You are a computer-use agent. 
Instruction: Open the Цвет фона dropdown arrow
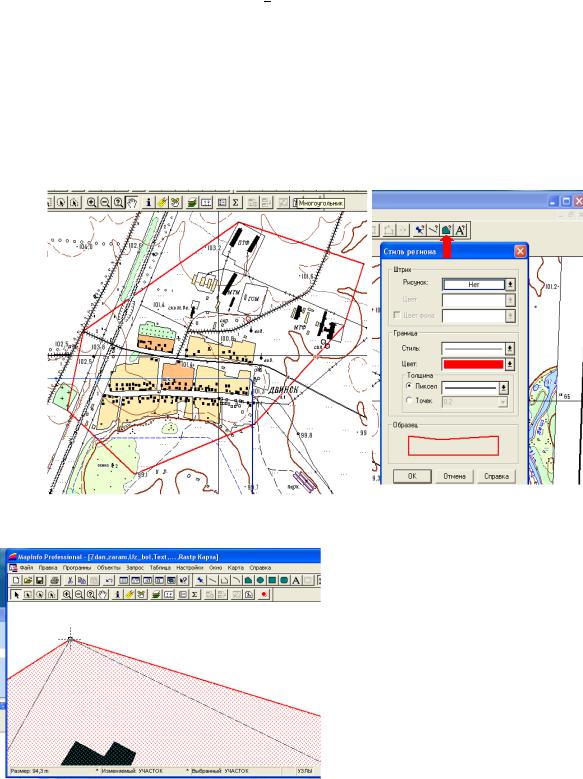510,316
